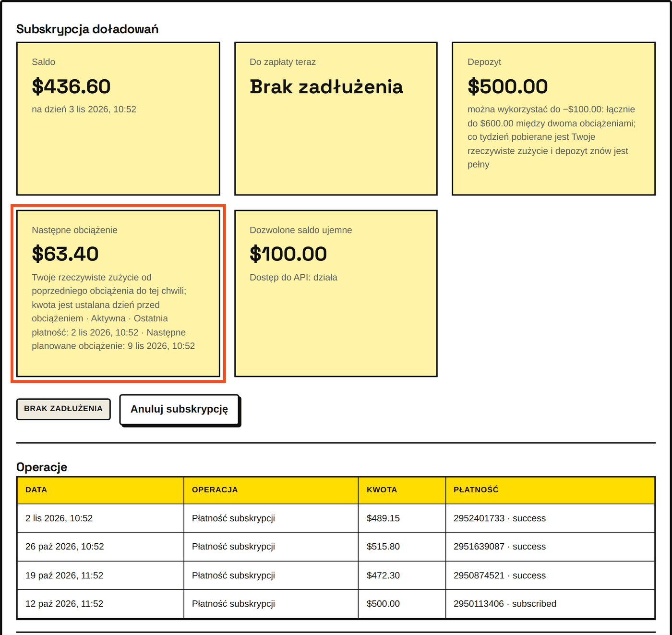Click payment 2950113406 subscribed entry
Viewport: 672px width, 635px height.
[x=505, y=604]
